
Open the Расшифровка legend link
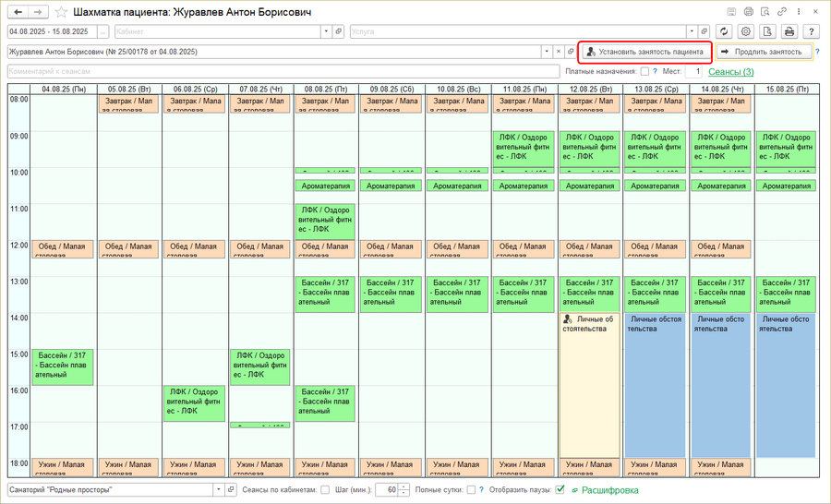[x=610, y=490]
